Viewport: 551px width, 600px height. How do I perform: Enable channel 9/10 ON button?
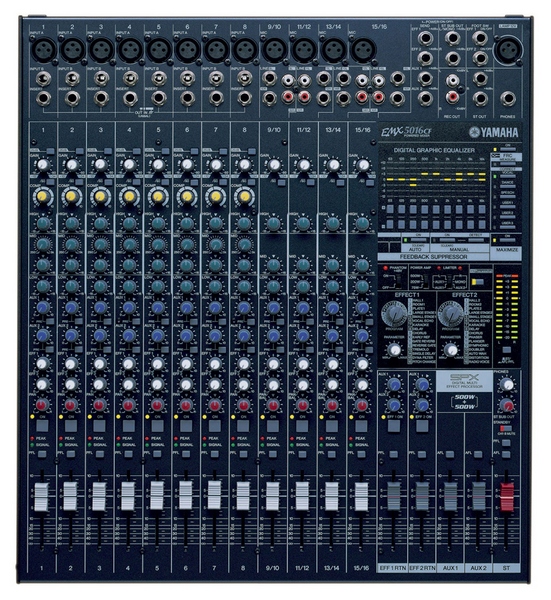pyautogui.click(x=273, y=426)
